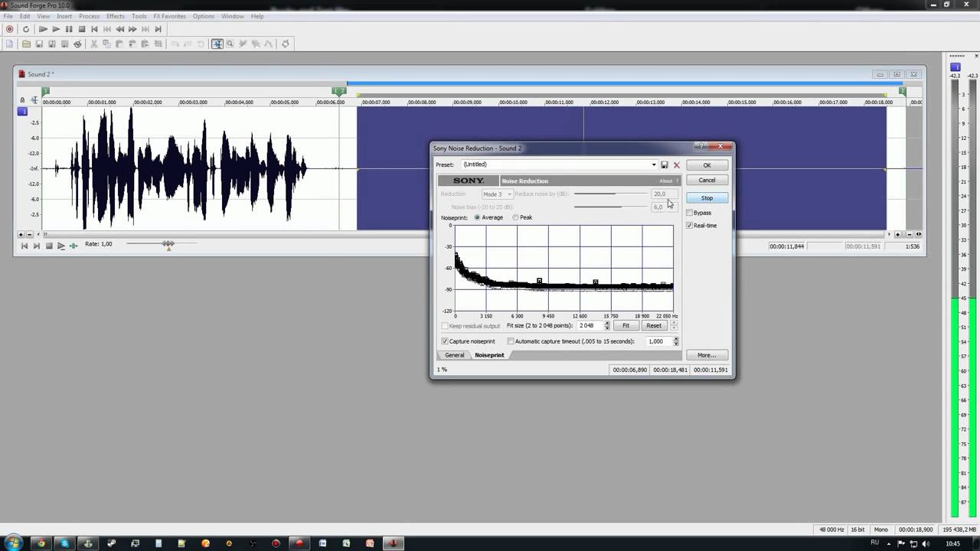Screen dimensions: 980x551
Task: Click the capture timeout stepper arrows
Action: coord(675,341)
